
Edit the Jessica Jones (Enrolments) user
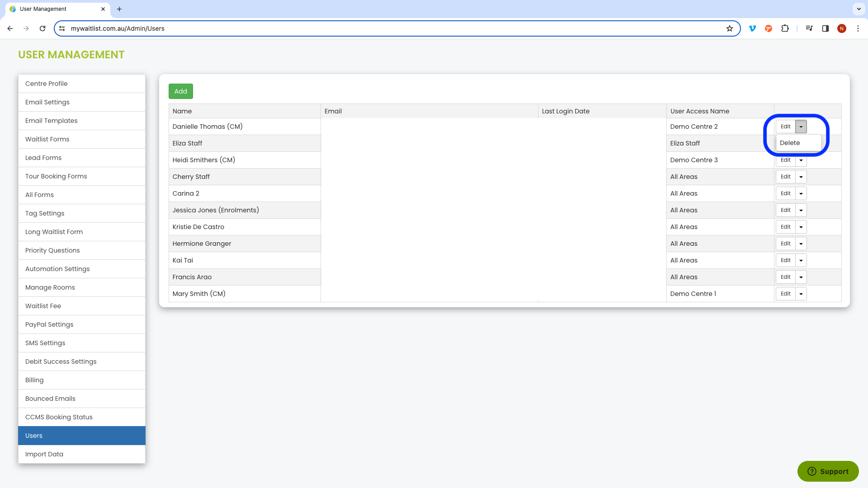click(786, 210)
